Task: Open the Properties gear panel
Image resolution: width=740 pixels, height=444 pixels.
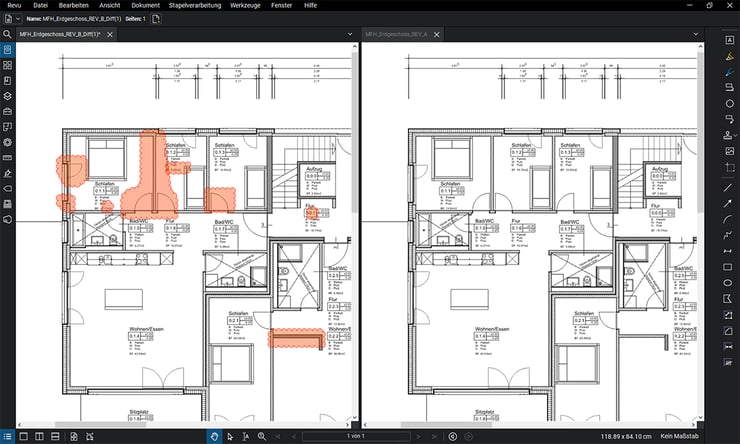Action: pos(7,142)
